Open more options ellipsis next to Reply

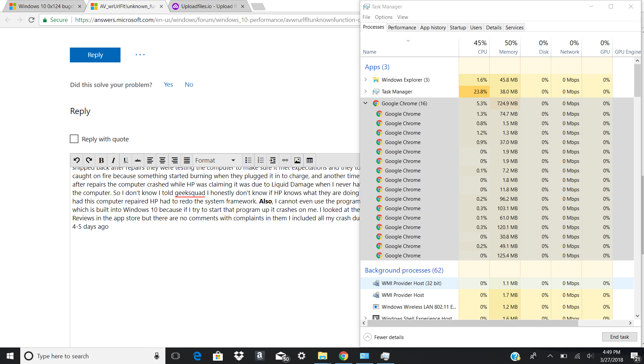click(140, 55)
